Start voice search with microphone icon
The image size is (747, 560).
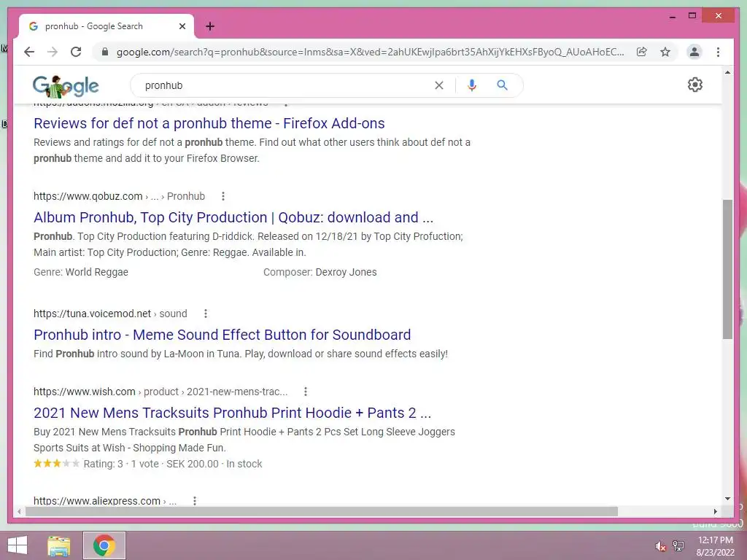click(472, 85)
